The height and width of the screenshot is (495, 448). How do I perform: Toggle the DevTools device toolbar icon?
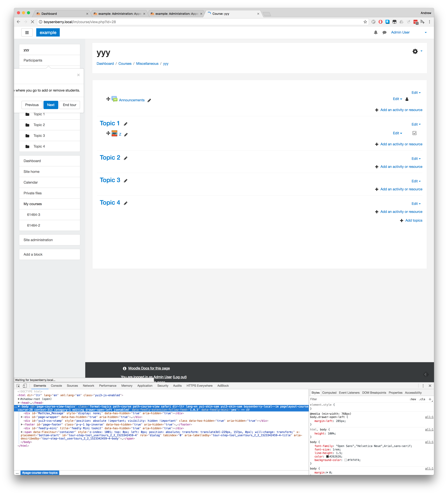pyautogui.click(x=25, y=386)
